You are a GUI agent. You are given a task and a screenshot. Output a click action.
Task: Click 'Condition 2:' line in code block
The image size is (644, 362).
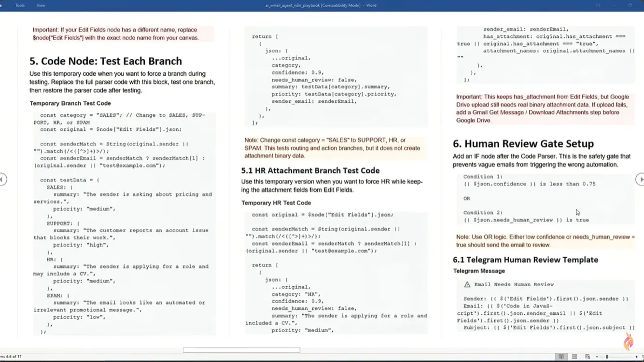coord(483,213)
